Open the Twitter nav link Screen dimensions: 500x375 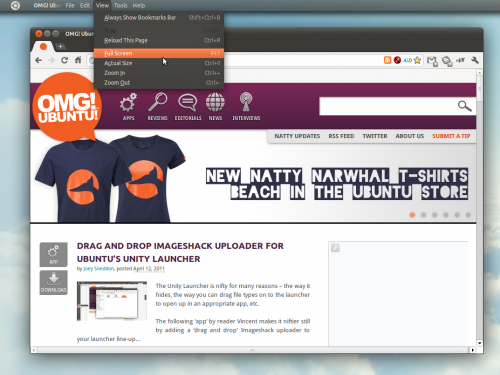[375, 136]
